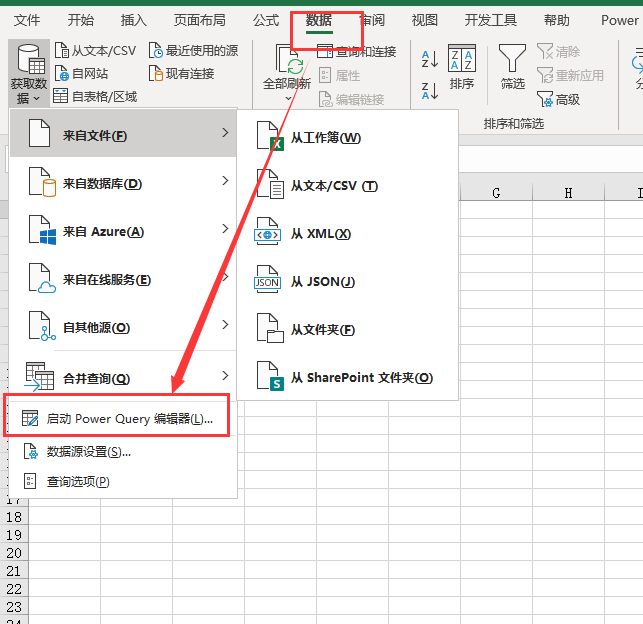Image resolution: width=643 pixels, height=624 pixels.
Task: Expand 来自文件(F) submenu
Action: [x=123, y=133]
